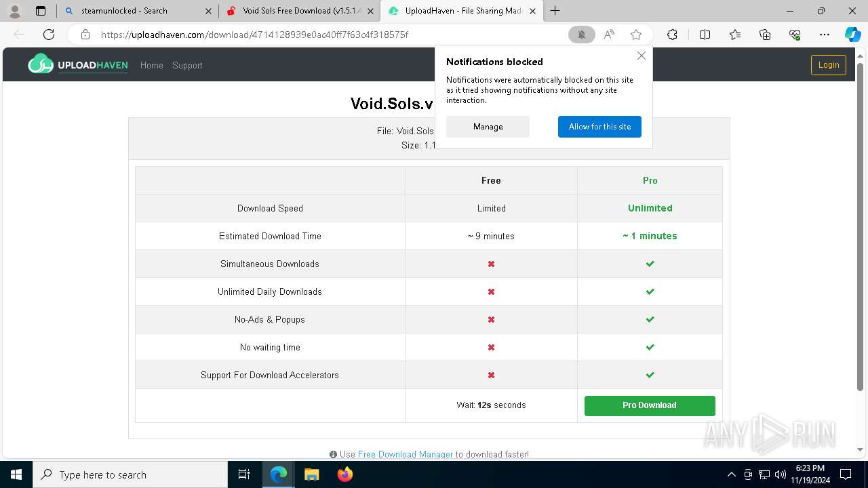Image resolution: width=868 pixels, height=488 pixels.
Task: Close the steamunlocked - Search tab
Action: (208, 11)
